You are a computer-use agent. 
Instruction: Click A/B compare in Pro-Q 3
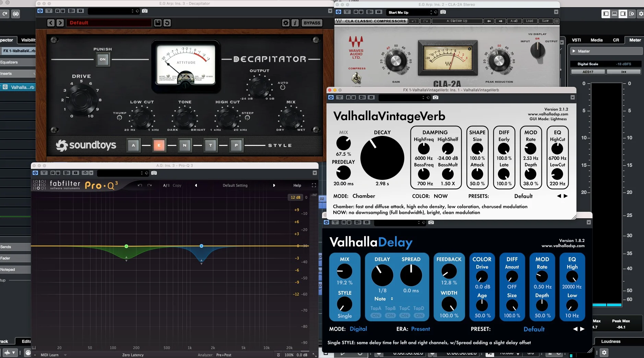[166, 185]
